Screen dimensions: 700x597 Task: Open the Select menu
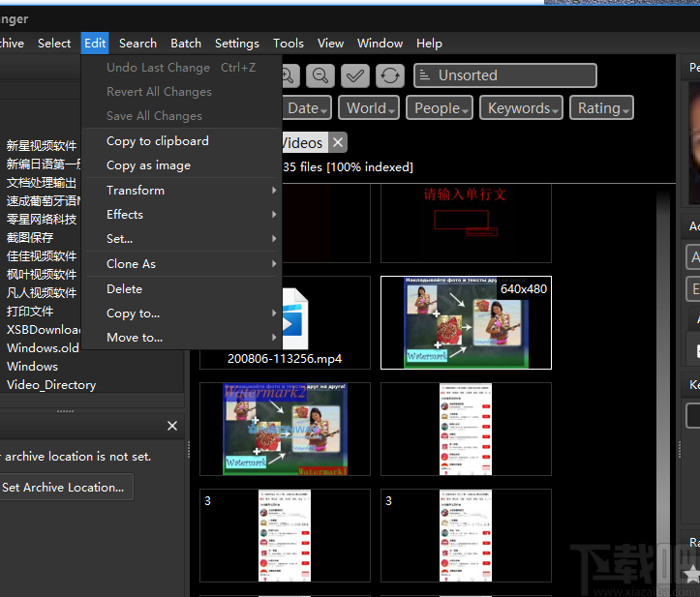pos(54,44)
